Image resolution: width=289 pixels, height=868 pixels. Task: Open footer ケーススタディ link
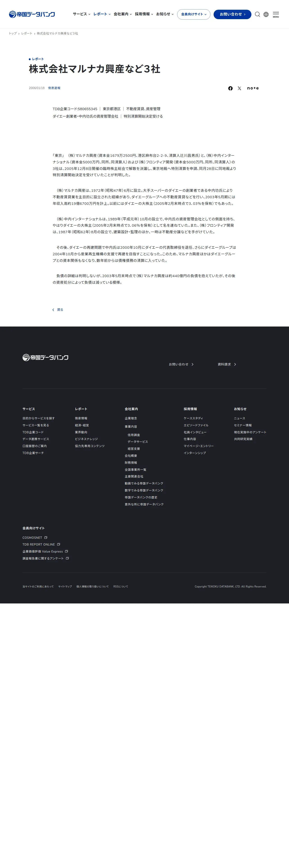click(193, 418)
